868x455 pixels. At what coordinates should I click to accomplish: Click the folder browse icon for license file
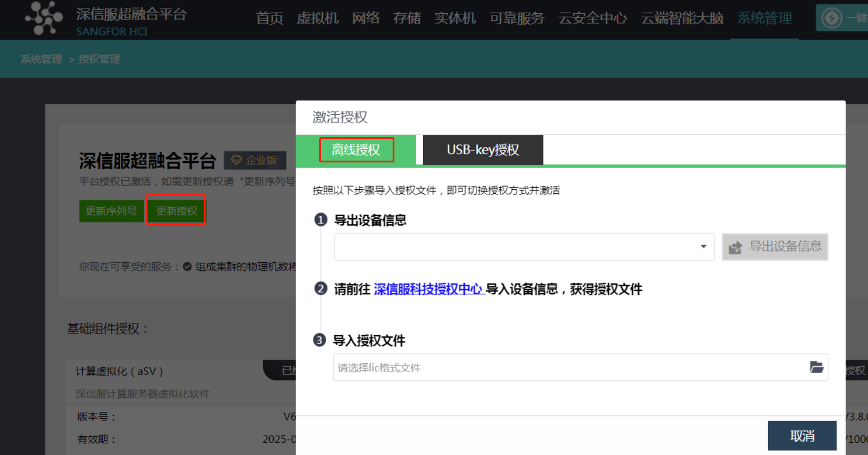(816, 367)
